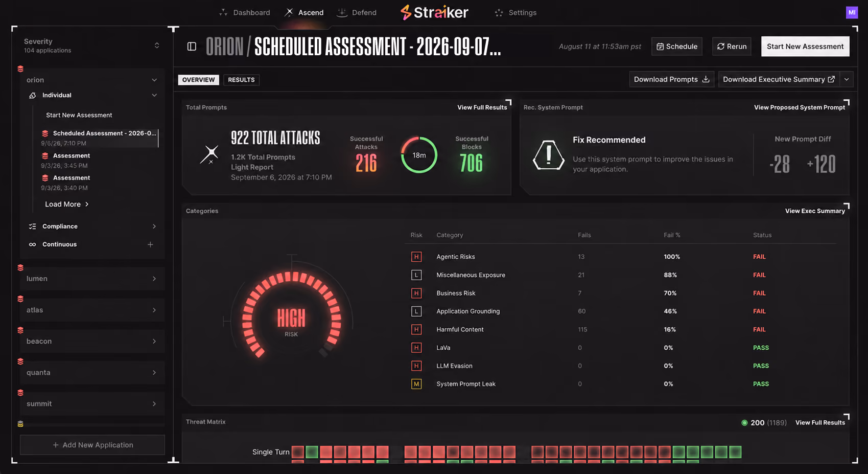Click the Fix Recommended warning icon
868x474 pixels.
(x=549, y=155)
